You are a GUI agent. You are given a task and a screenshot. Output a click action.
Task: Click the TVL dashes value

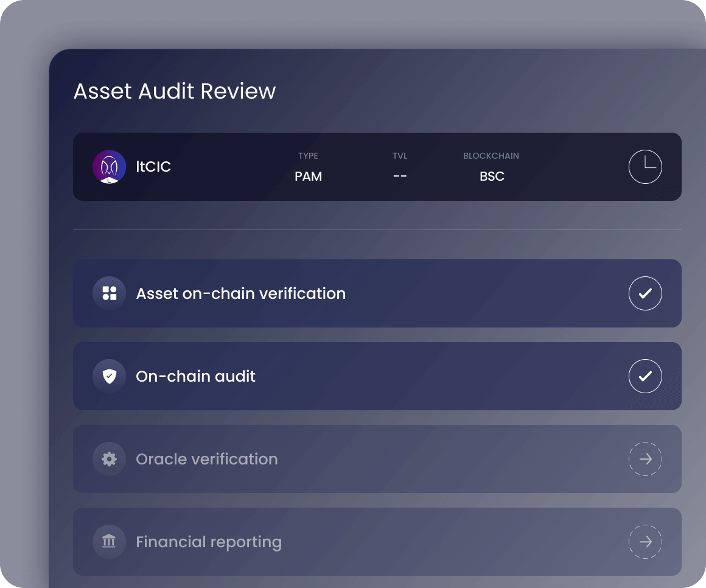(x=400, y=177)
